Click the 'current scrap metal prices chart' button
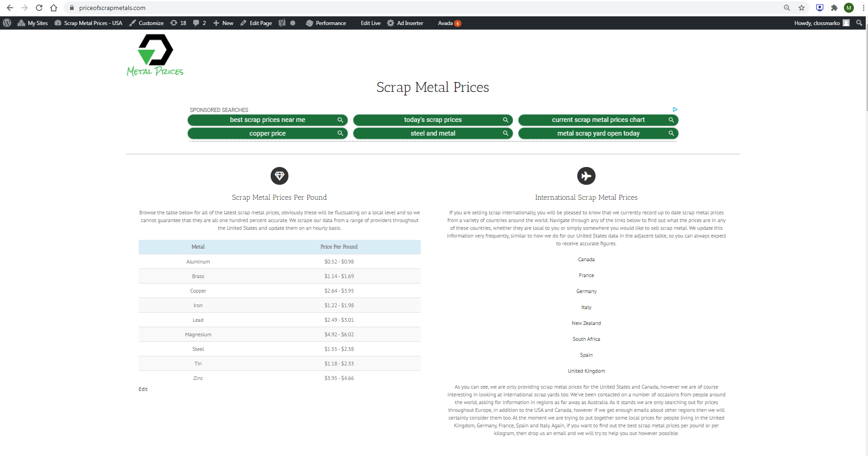 tap(598, 120)
